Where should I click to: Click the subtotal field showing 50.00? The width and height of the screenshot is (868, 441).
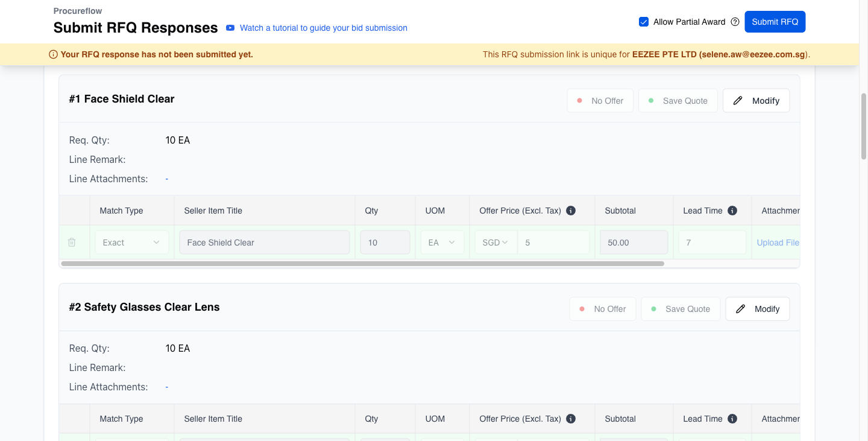click(x=634, y=243)
